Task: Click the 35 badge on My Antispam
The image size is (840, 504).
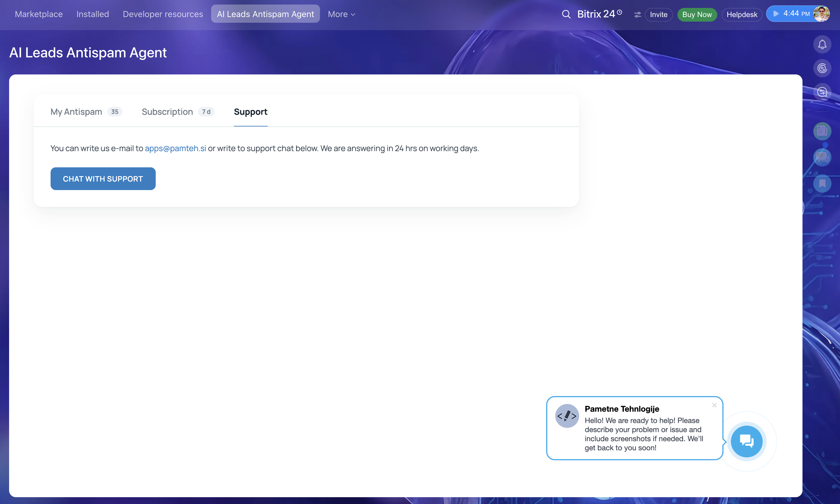Action: pyautogui.click(x=115, y=112)
